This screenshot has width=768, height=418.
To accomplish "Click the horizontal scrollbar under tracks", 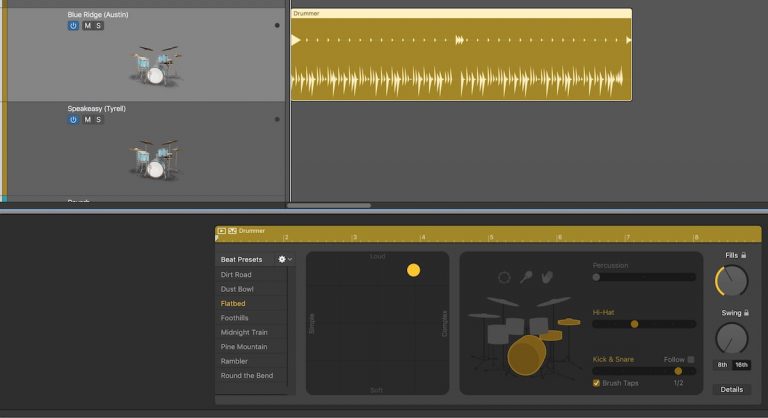I will pos(329,206).
